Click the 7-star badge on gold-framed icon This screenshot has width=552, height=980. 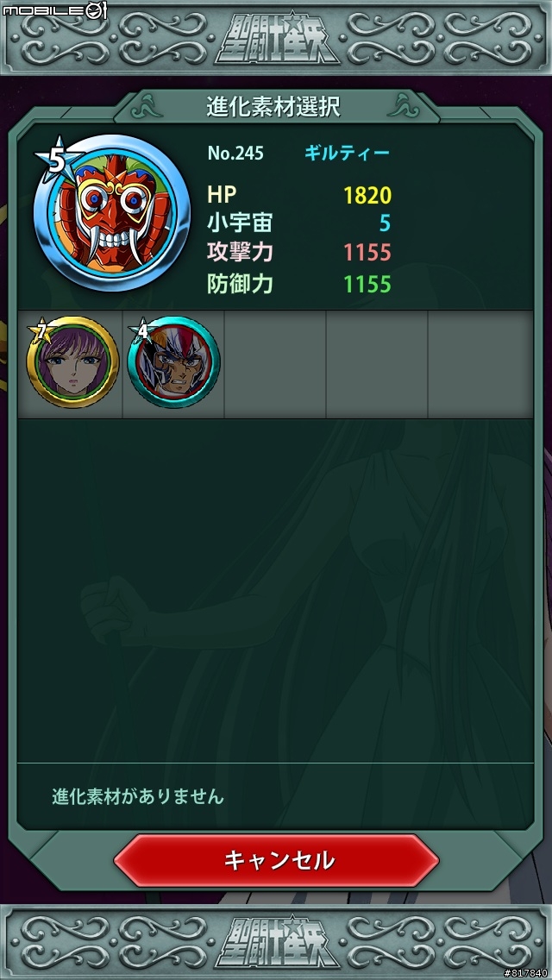click(41, 332)
